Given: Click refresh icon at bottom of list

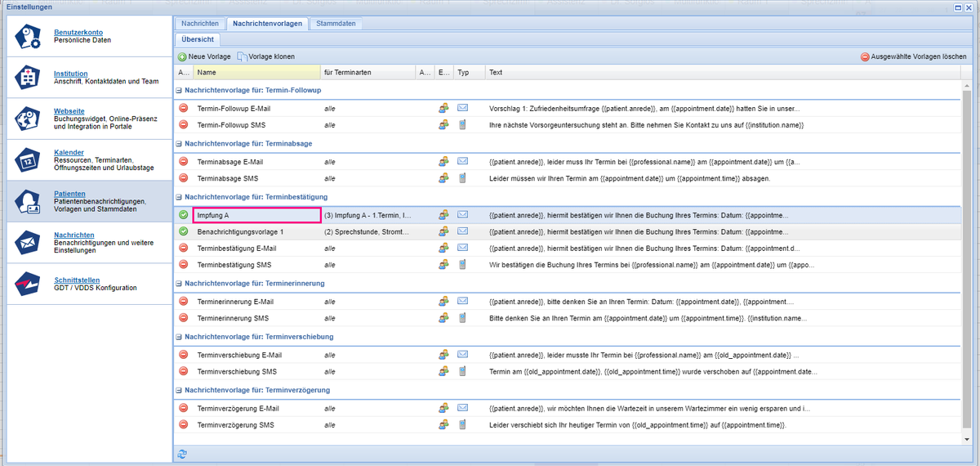Looking at the screenshot, I should 182,454.
